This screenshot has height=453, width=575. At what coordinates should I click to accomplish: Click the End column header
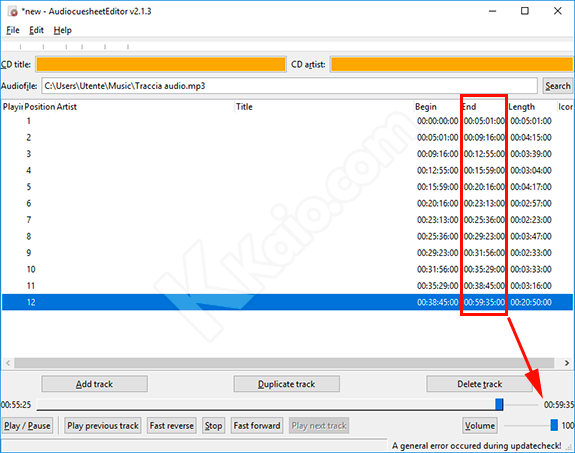pos(484,107)
